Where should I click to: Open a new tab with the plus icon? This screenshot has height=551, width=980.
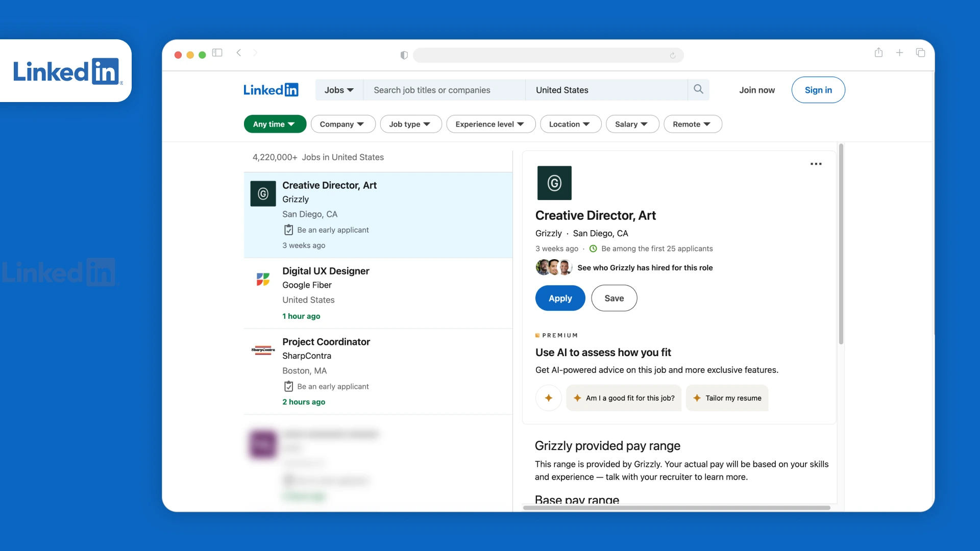click(899, 53)
